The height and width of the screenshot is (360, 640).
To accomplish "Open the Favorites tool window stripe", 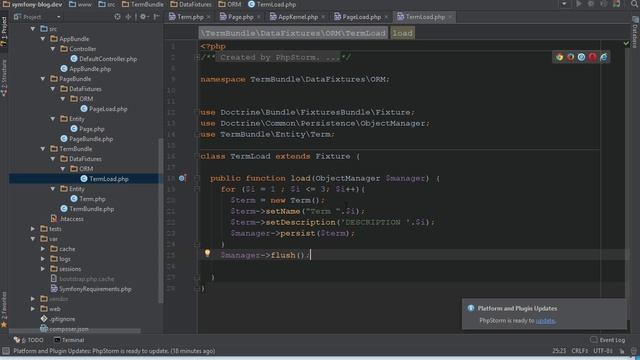I will pos(4,310).
